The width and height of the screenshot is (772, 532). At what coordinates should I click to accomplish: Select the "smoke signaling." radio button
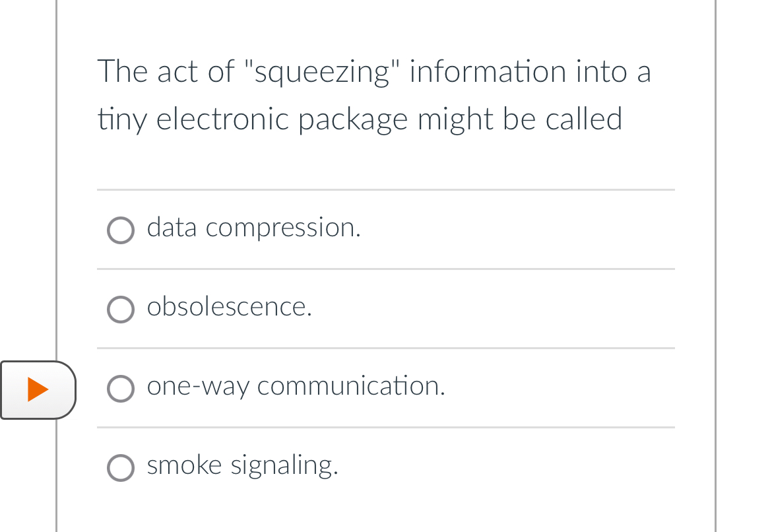point(121,468)
